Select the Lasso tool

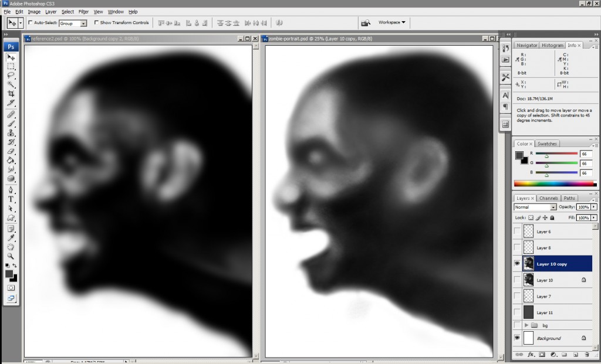tap(11, 75)
